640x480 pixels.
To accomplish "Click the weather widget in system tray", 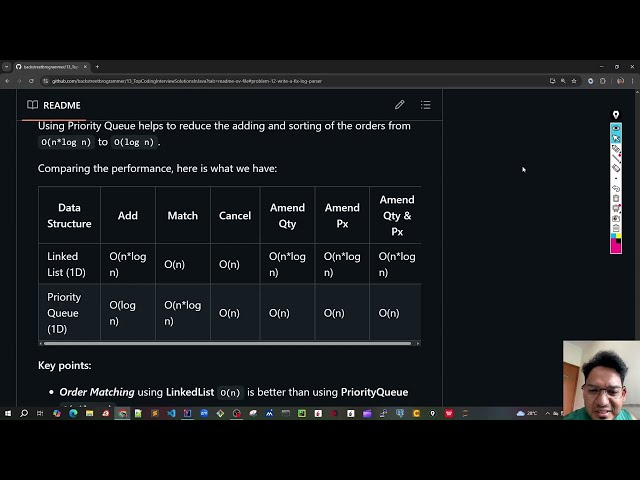I will coord(527,413).
